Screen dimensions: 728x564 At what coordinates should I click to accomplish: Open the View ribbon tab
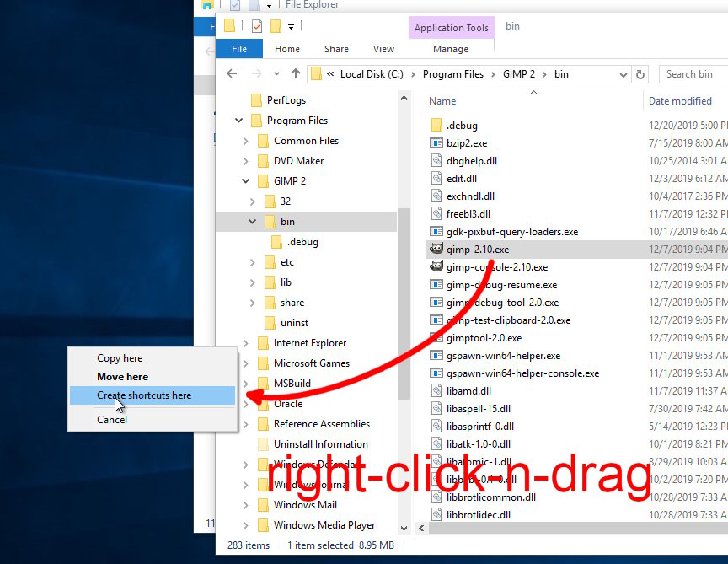click(383, 49)
